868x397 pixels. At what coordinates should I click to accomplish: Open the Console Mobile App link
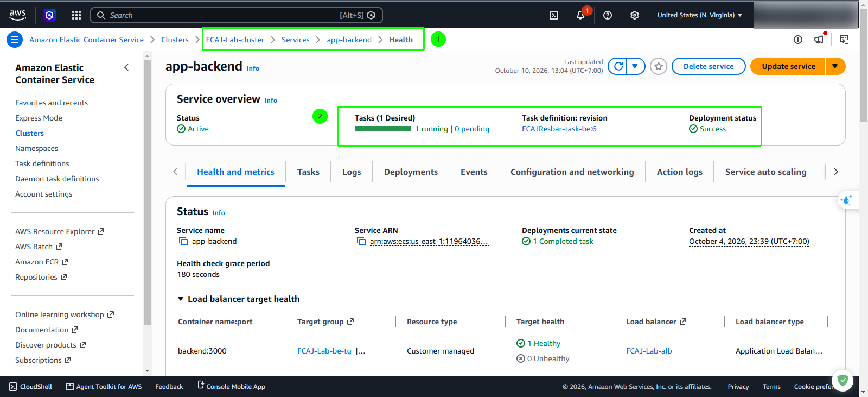coord(231,386)
